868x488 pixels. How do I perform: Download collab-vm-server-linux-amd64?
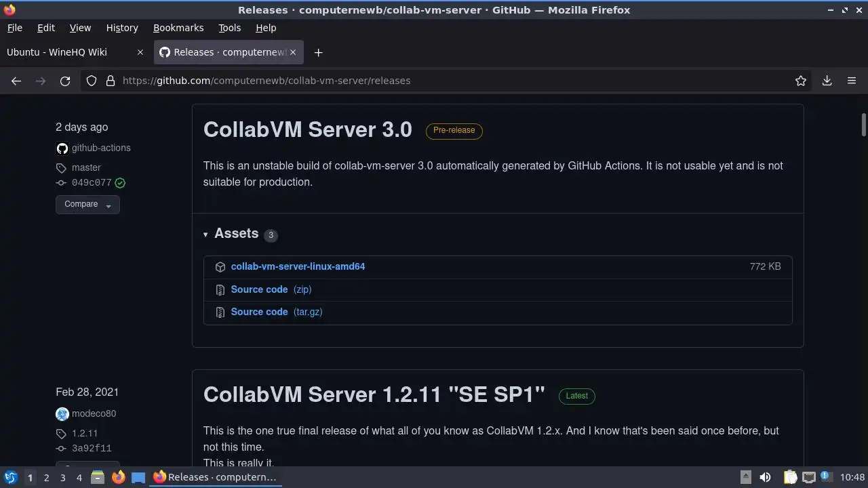coord(298,266)
